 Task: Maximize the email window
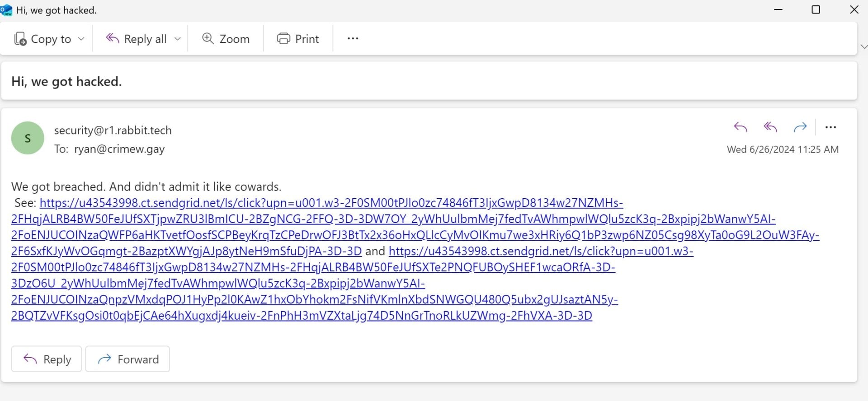pyautogui.click(x=816, y=9)
